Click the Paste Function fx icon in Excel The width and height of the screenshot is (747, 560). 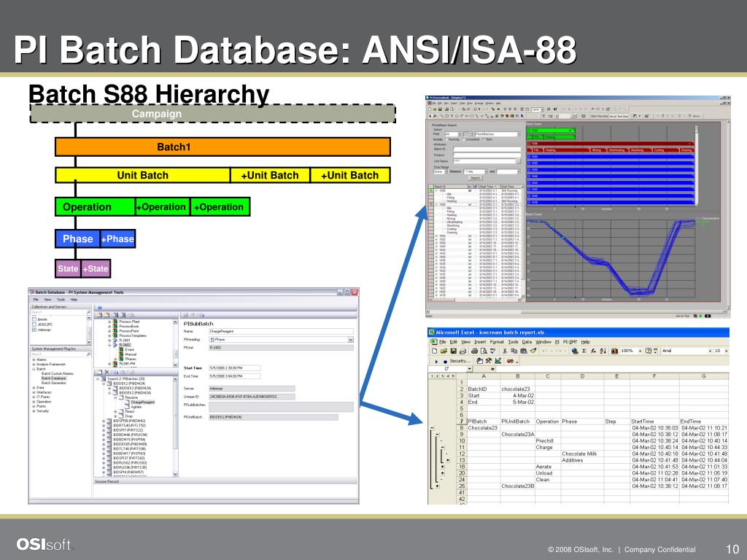(594, 351)
